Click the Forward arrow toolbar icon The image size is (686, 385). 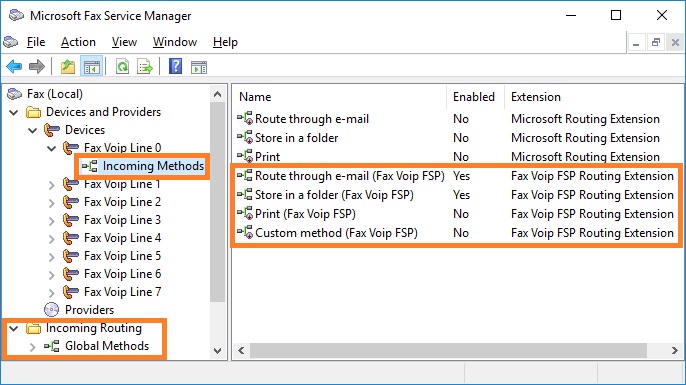pos(37,66)
